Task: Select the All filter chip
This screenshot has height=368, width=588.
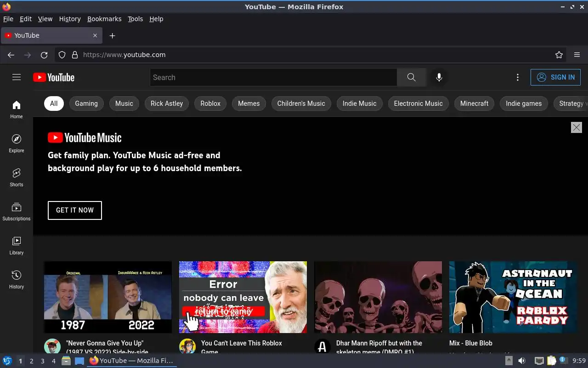Action: coord(54,103)
